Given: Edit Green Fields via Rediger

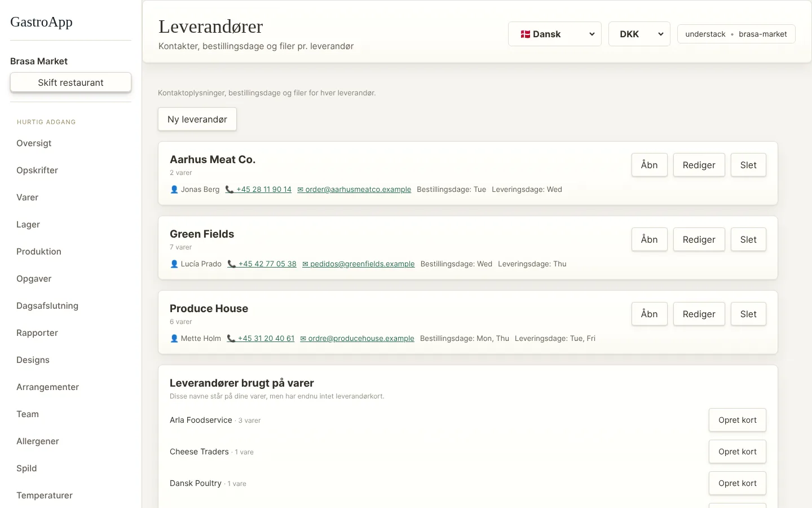Looking at the screenshot, I should pyautogui.click(x=699, y=239).
